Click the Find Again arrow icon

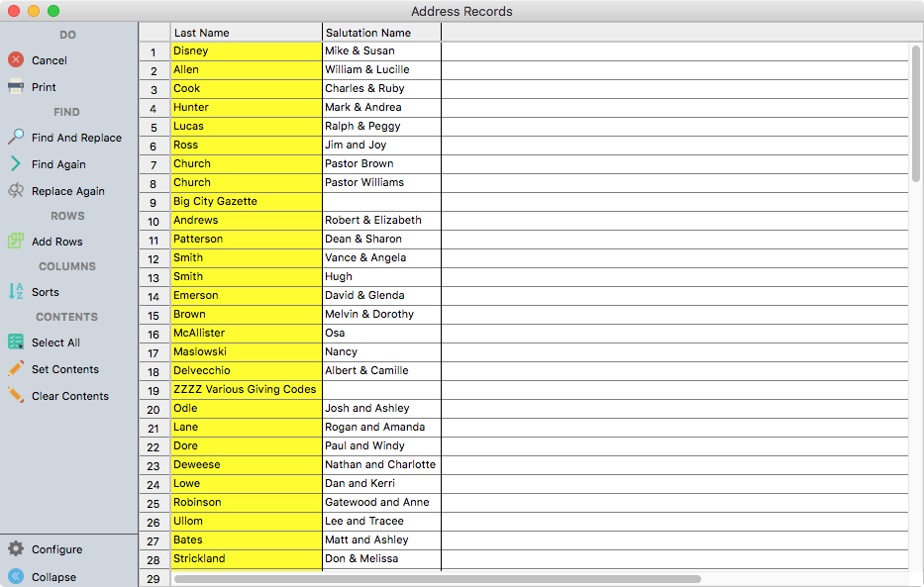tap(16, 164)
